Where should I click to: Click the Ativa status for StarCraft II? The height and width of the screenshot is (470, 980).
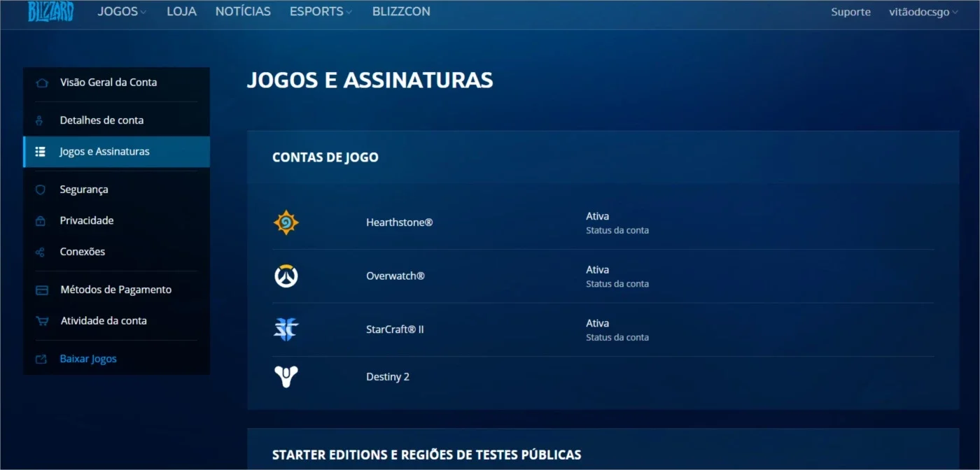tap(597, 323)
